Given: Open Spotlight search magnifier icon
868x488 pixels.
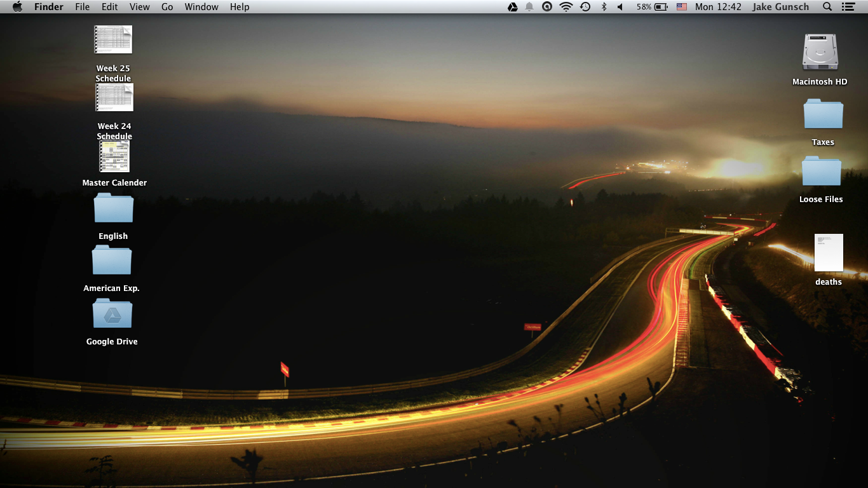Looking at the screenshot, I should tap(827, 7).
